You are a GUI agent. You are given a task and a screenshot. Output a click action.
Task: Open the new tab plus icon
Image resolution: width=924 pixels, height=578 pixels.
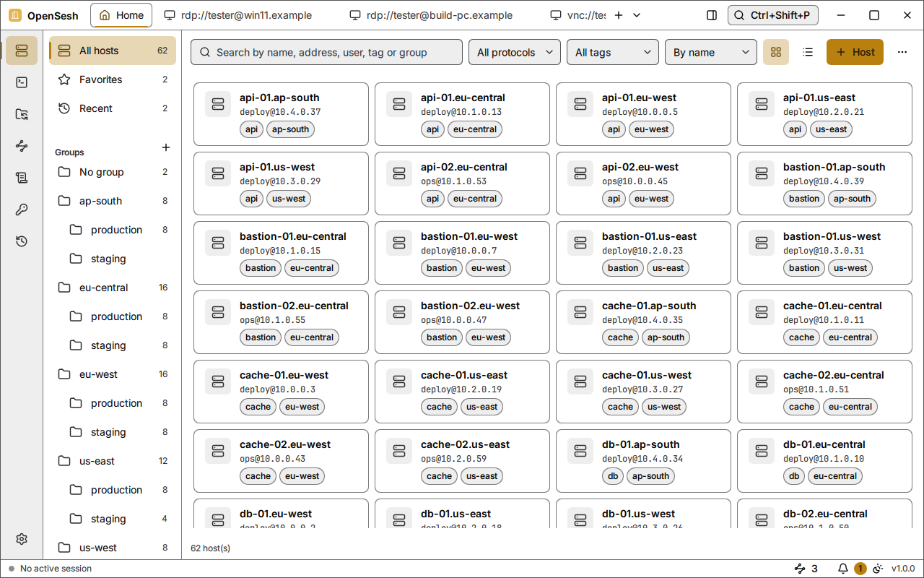[x=618, y=15]
